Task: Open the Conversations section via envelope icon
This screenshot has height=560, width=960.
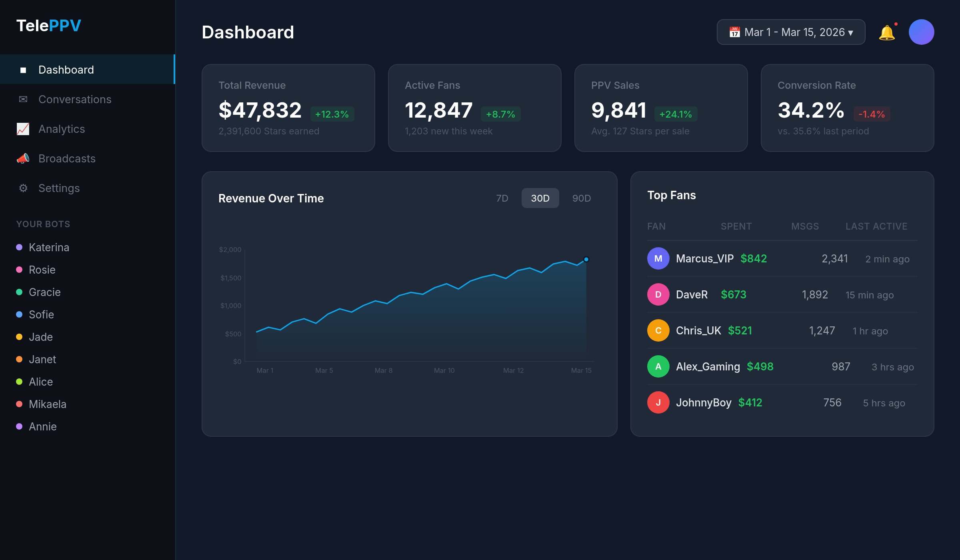Action: pos(23,99)
